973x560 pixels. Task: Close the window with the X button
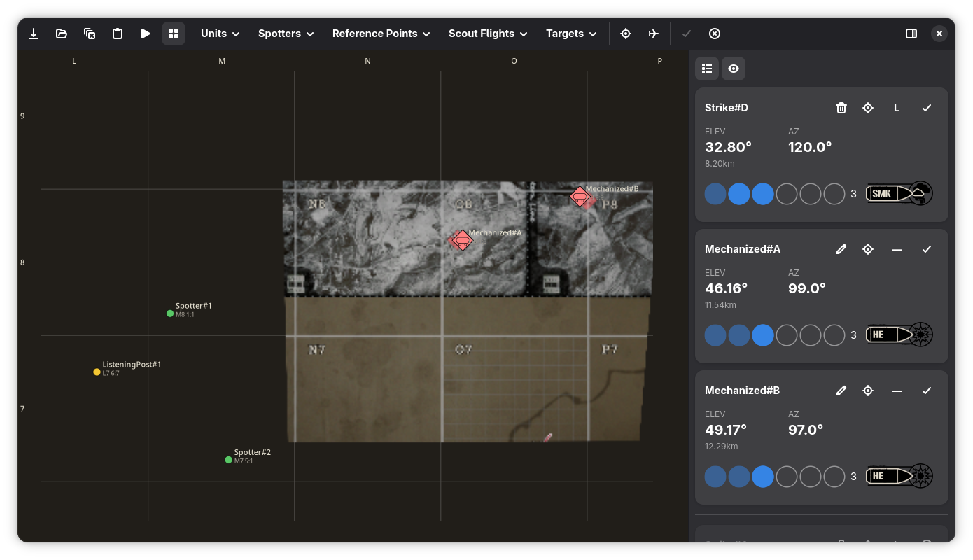[939, 34]
